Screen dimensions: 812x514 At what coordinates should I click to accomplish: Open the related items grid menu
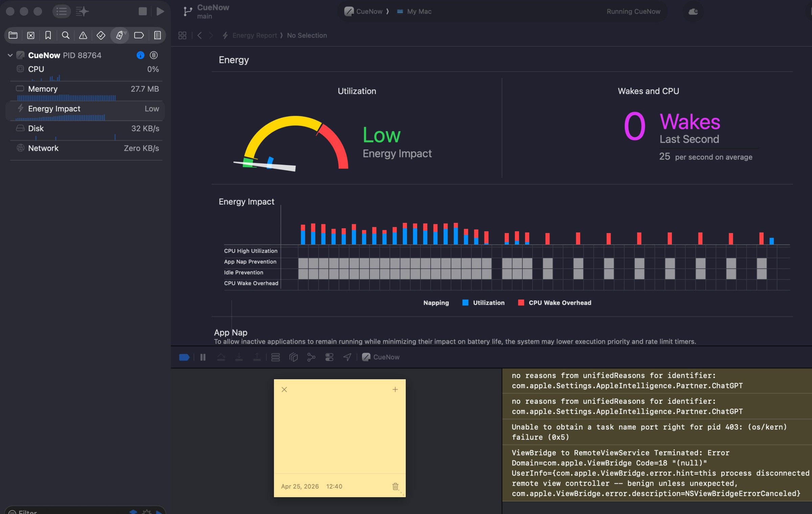click(182, 35)
